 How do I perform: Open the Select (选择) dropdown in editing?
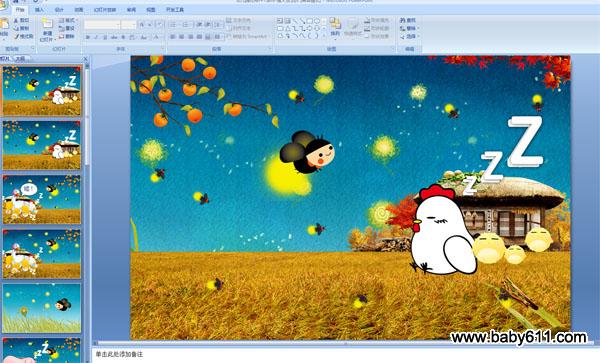(409, 36)
